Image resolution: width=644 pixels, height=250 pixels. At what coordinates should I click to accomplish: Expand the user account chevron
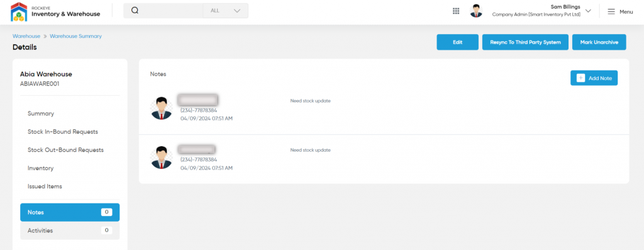(588, 11)
